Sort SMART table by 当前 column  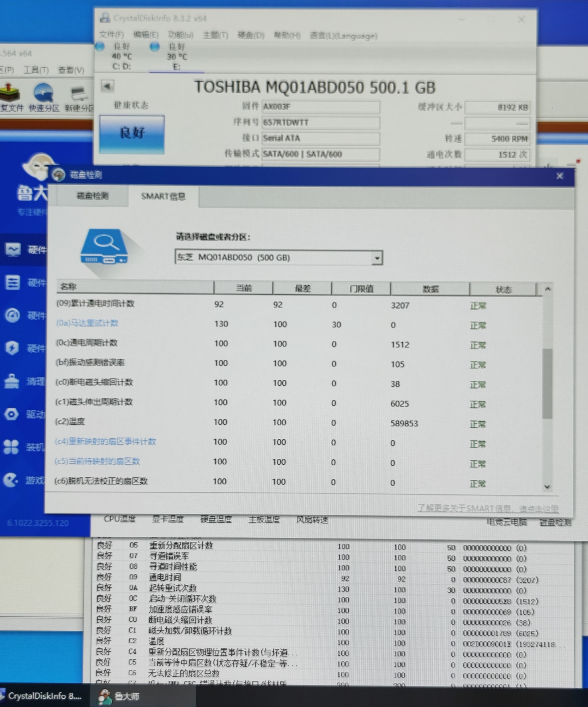coord(243,288)
